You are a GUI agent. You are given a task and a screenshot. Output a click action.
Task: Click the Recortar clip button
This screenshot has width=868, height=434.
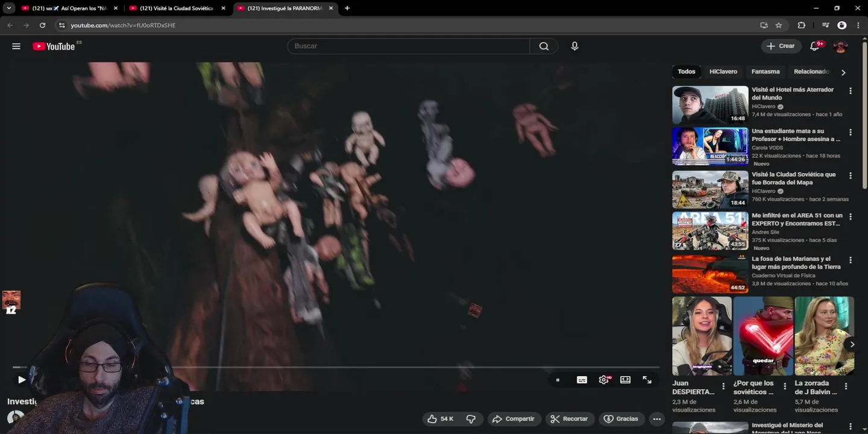[x=570, y=419]
